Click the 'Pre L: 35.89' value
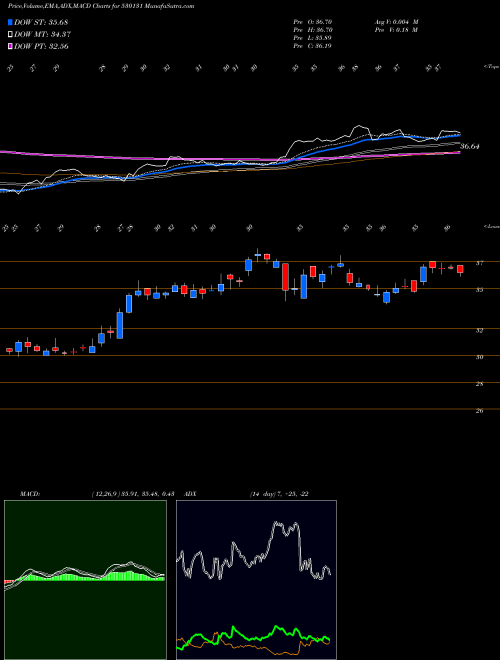Image resolution: width=500 pixels, height=660 pixels. [x=313, y=38]
